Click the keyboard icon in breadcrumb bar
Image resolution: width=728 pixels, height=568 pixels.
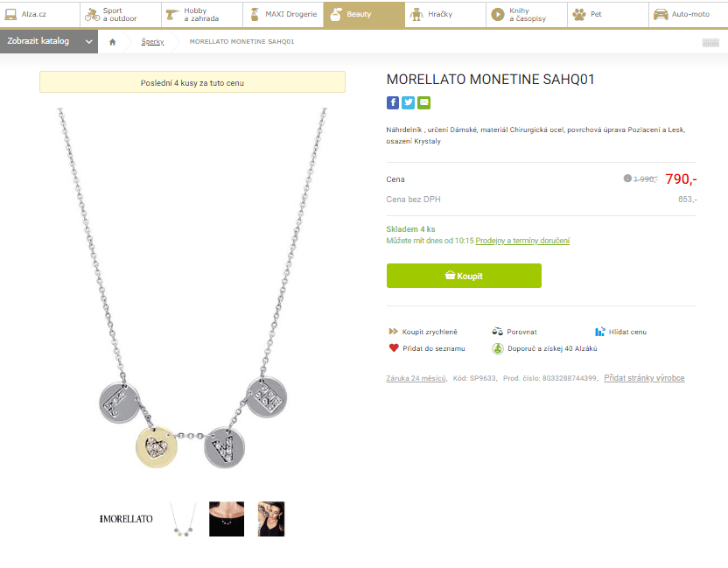(710, 42)
